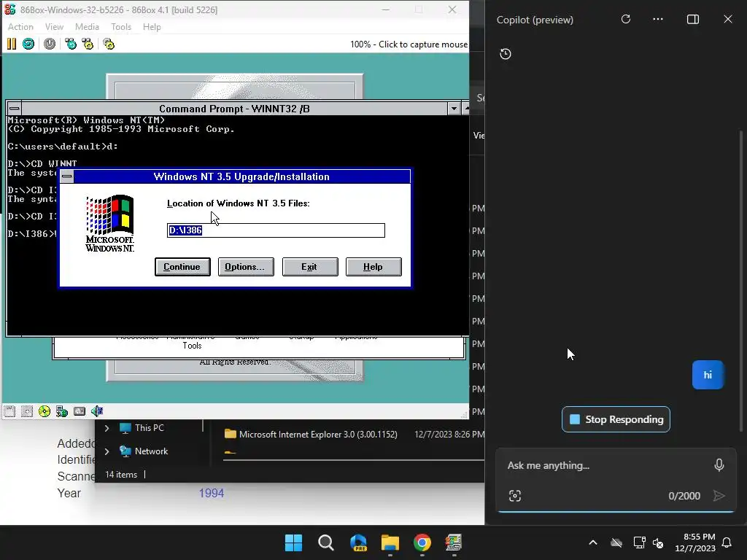This screenshot has height=560, width=747.
Task: Click 86Box app icon in title bar
Action: (10, 9)
